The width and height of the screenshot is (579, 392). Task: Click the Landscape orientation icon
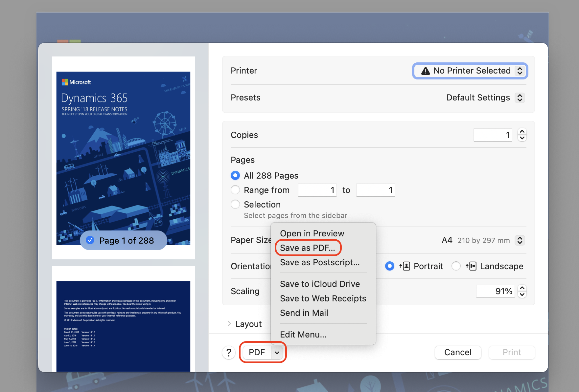472,266
